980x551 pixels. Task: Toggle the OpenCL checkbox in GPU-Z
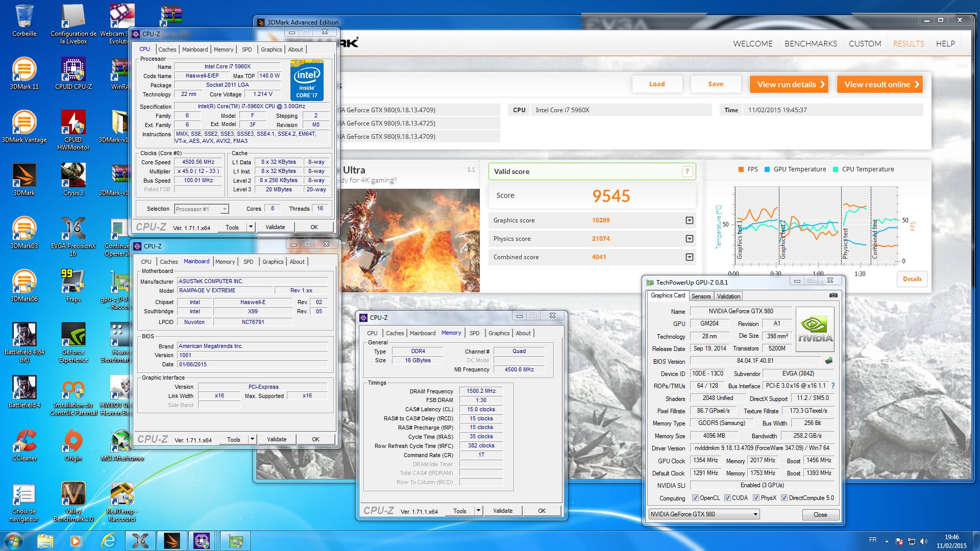pyautogui.click(x=695, y=498)
